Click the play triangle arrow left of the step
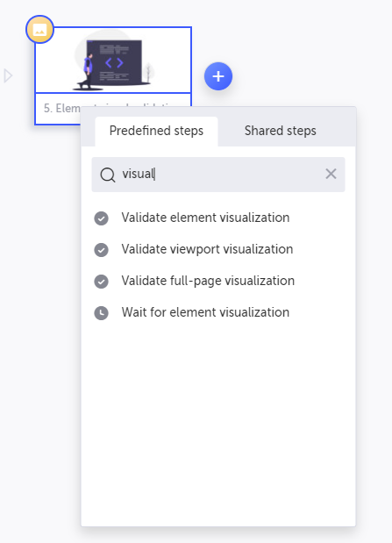392x543 pixels. 8,75
